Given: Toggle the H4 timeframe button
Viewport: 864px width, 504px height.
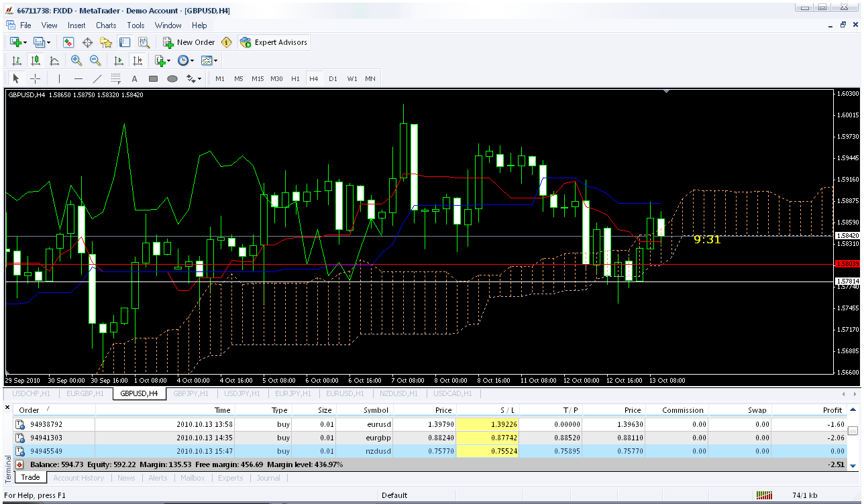Looking at the screenshot, I should [314, 78].
